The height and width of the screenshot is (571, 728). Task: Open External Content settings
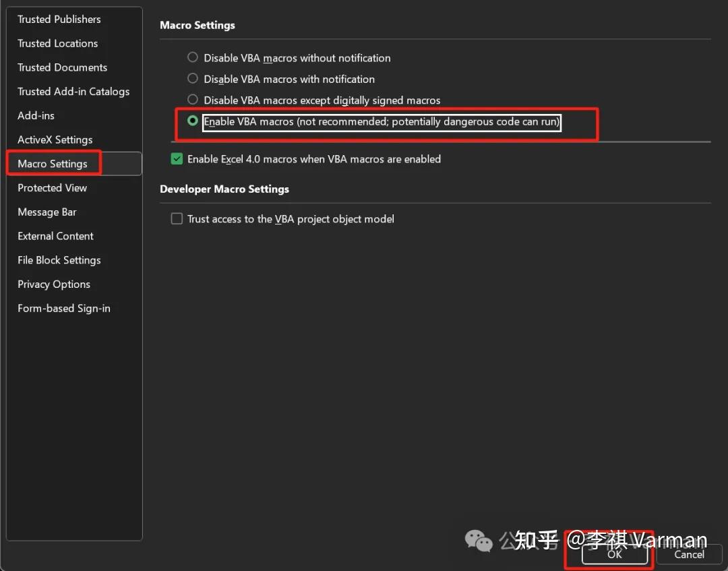[55, 236]
